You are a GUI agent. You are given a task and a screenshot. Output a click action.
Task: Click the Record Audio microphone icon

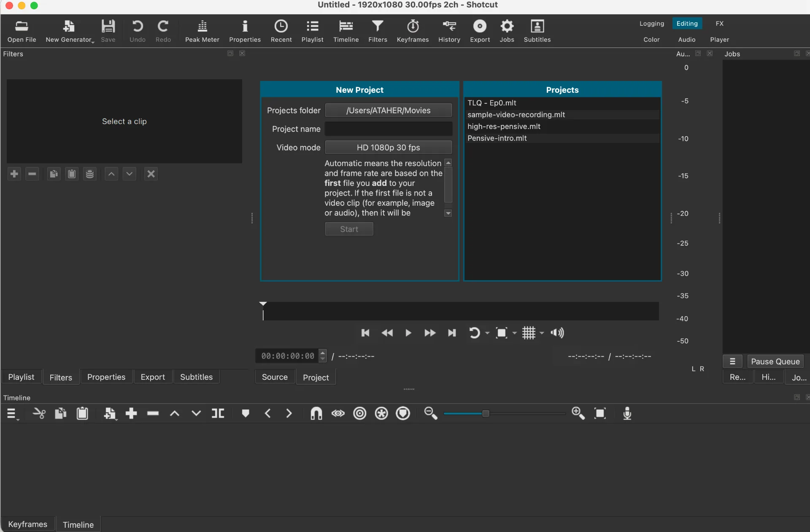[x=627, y=414]
